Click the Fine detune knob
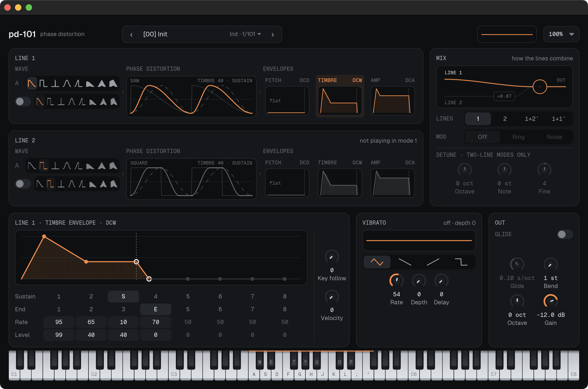The width and height of the screenshot is (588, 389). 544,170
